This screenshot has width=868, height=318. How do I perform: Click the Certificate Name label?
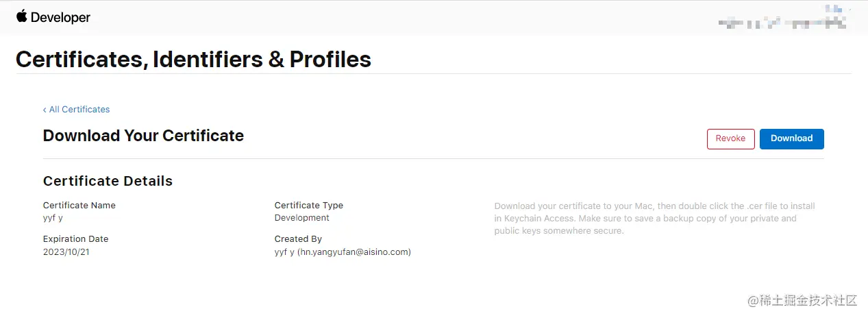[x=79, y=206]
